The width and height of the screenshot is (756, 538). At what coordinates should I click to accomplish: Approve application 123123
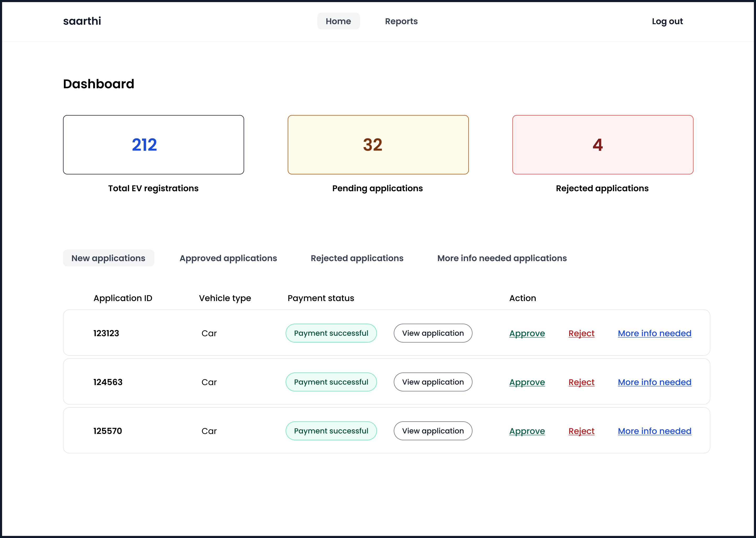pyautogui.click(x=527, y=333)
